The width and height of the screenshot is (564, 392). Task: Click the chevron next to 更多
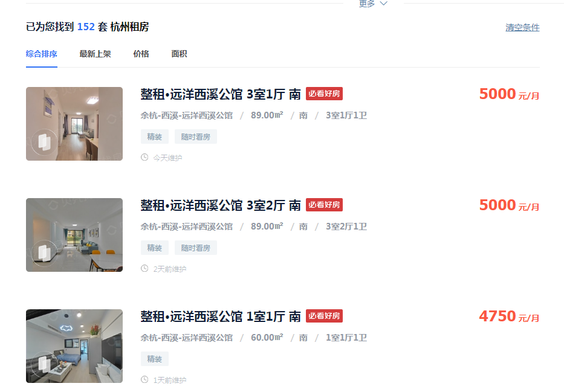384,4
